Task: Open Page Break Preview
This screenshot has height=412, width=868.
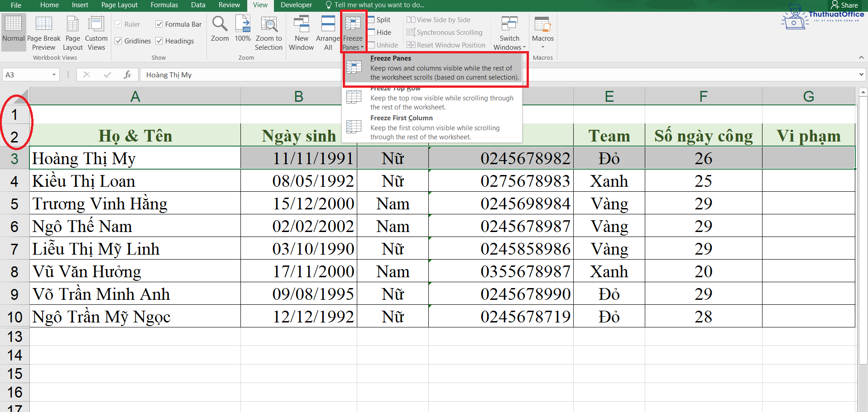Action: pos(43,32)
